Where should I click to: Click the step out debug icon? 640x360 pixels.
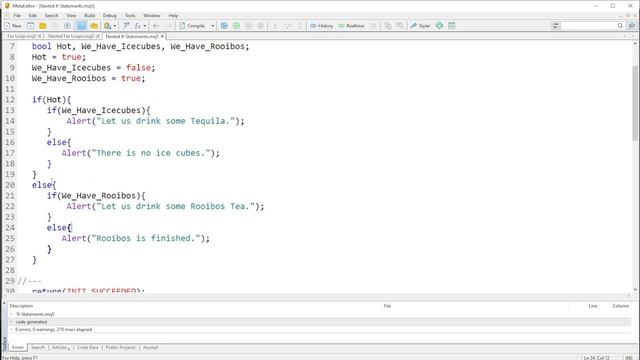pos(299,26)
